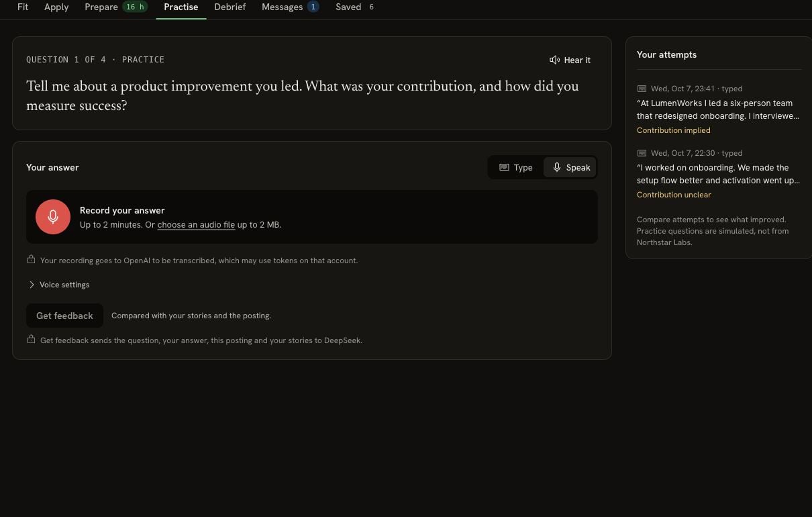Screen dimensions: 812x517
Task: Click the unread badge on Messages
Action: [313, 7]
